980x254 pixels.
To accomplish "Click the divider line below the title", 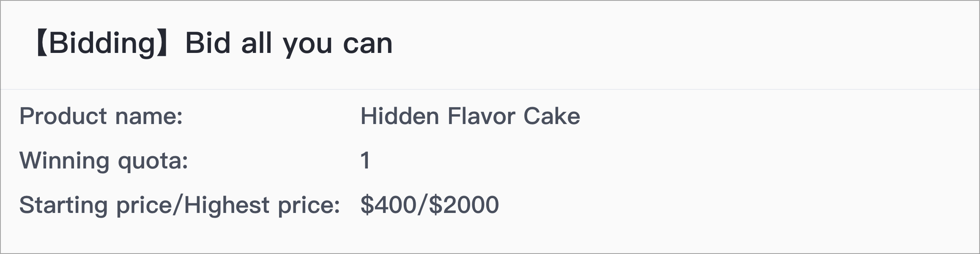I will 490,89.
